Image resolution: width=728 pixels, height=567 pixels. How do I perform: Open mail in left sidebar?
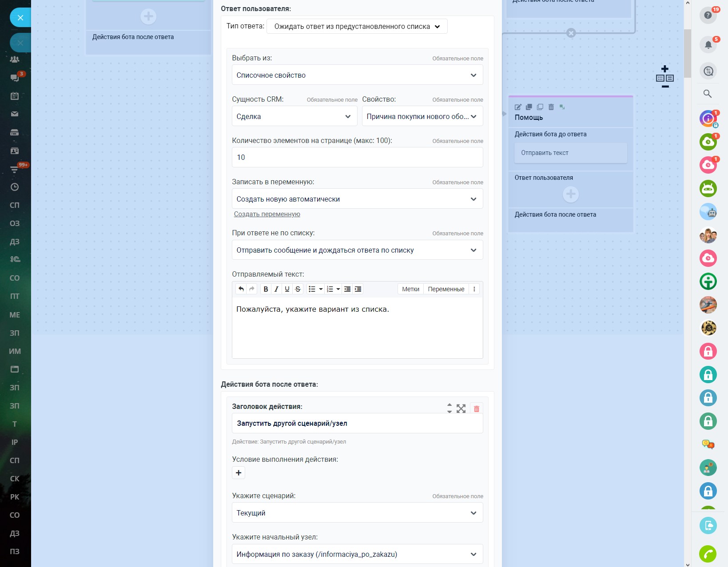click(15, 114)
